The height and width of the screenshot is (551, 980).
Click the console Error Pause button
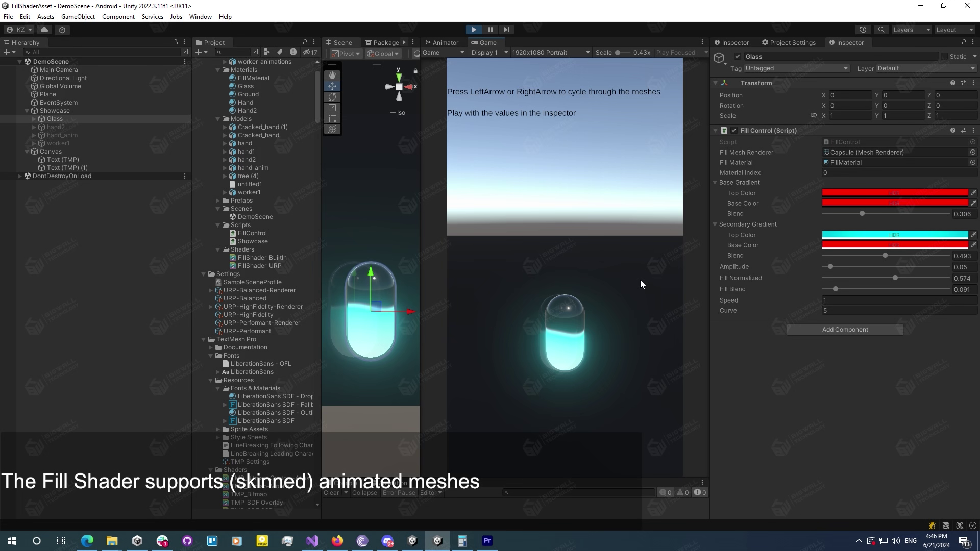[x=399, y=492]
